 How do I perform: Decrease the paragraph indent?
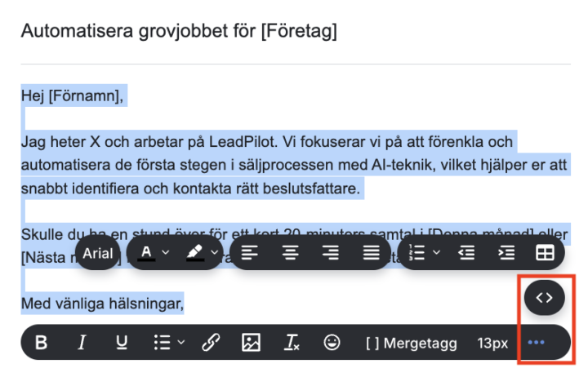click(x=466, y=253)
